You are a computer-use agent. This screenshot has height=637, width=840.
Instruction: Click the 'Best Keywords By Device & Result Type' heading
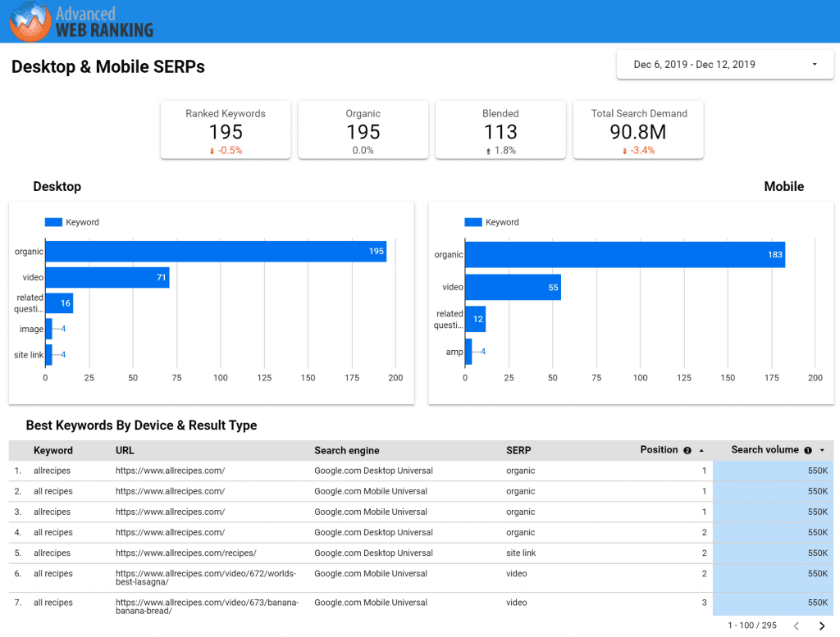click(141, 425)
